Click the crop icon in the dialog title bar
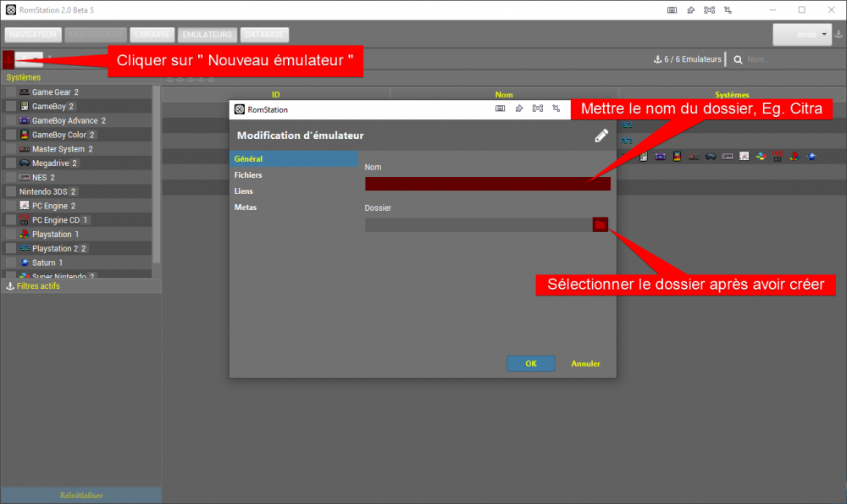847x504 pixels. [556, 108]
